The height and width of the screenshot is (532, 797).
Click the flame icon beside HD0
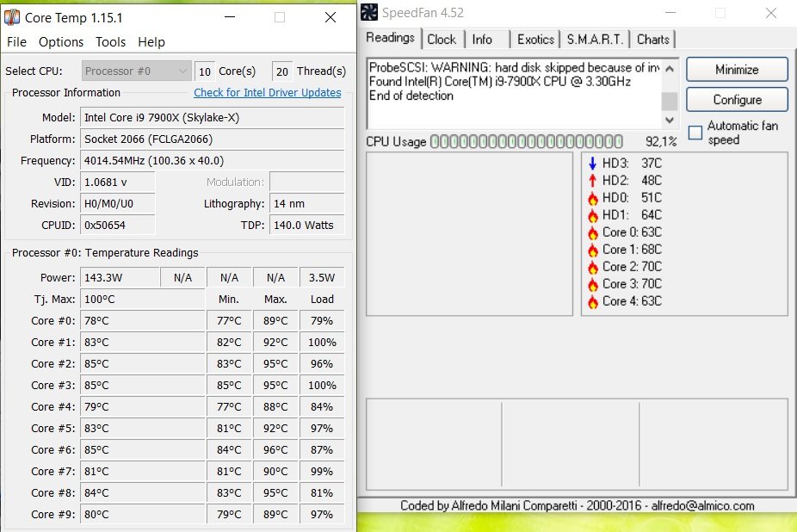click(x=593, y=198)
